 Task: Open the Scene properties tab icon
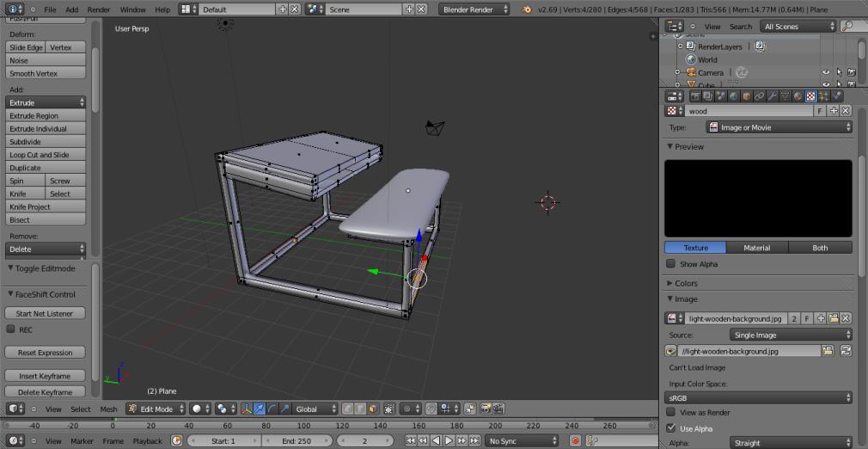(x=721, y=96)
